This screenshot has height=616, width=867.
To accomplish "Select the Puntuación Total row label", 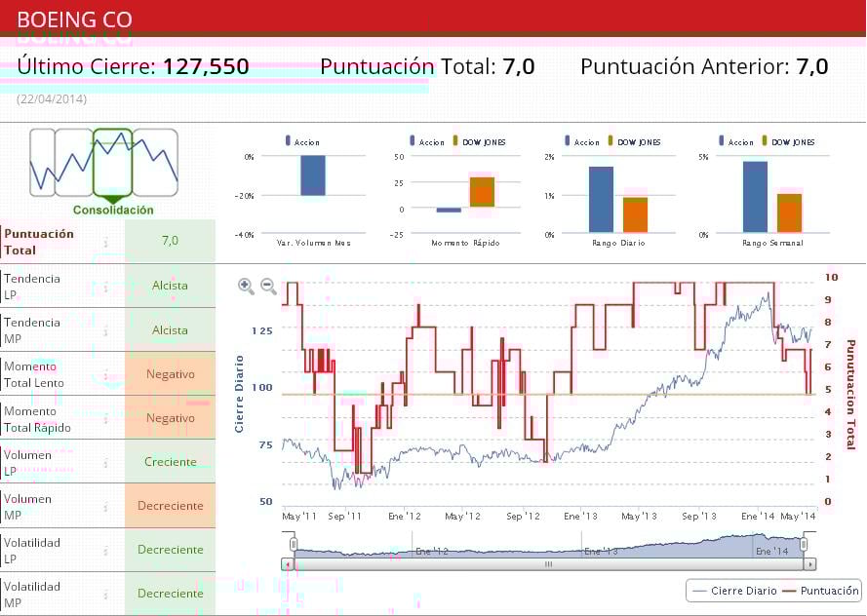I will click(x=39, y=242).
